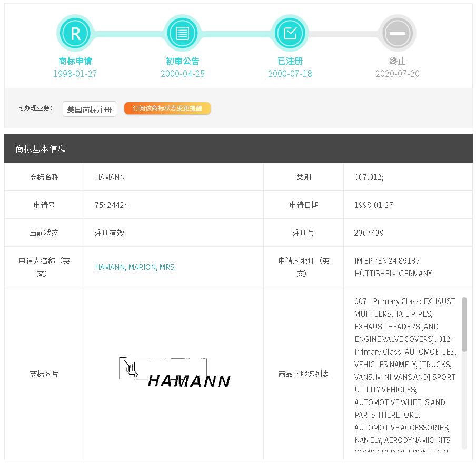This screenshot has height=464, width=476.
Task: Click the registered checkmark step icon
Action: coord(290,34)
